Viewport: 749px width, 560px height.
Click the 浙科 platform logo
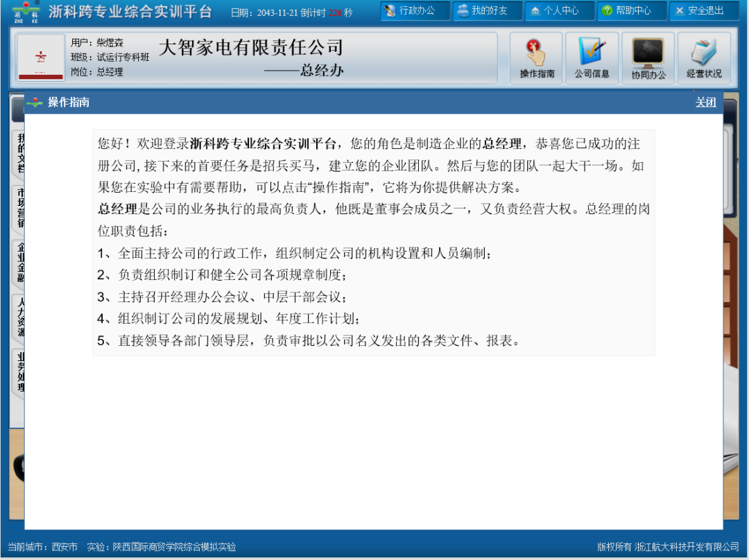[26, 12]
